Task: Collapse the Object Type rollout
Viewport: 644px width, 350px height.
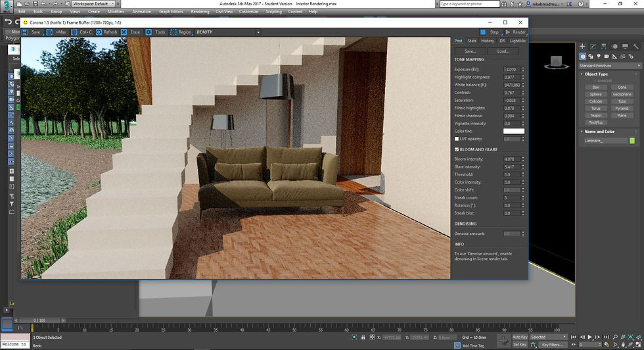Action: point(596,74)
